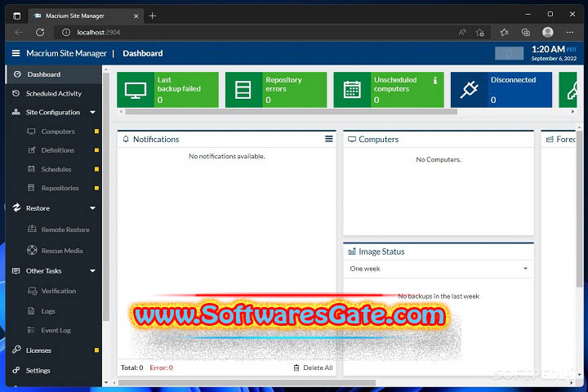Open Definitions in the sidebar

coord(58,150)
